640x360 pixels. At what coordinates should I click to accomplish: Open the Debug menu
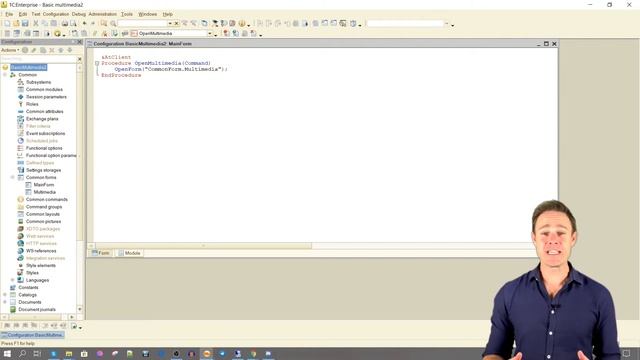(79, 14)
